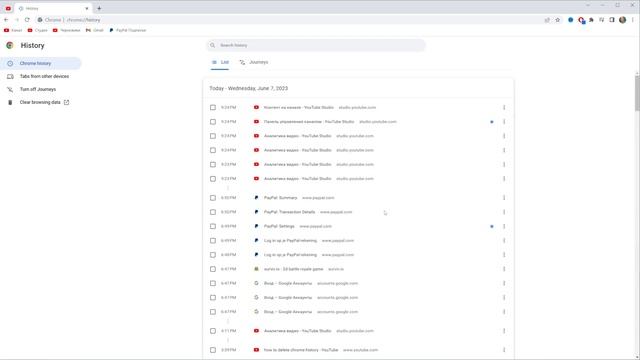Toggle the browser side panel icon
The height and width of the screenshot is (360, 640).
(x=612, y=20)
